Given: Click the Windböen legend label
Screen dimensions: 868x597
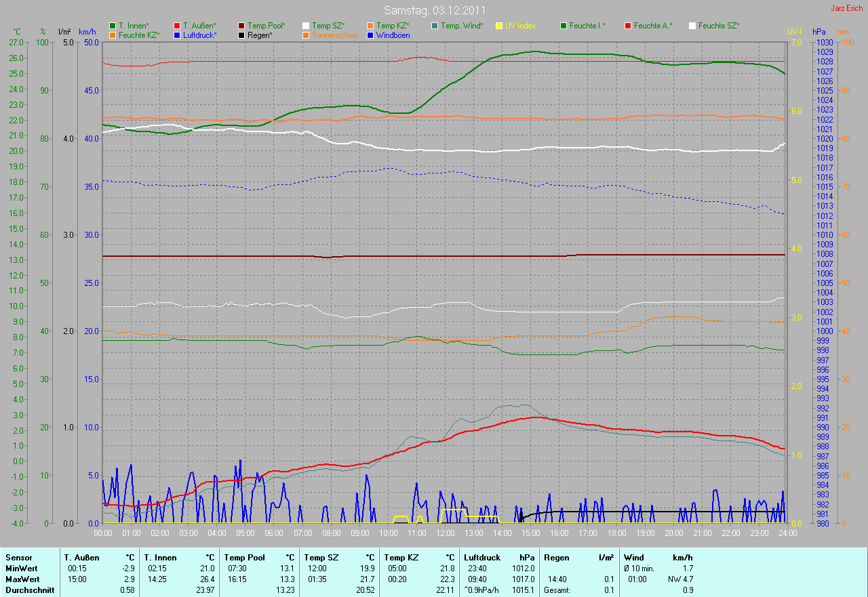Looking at the screenshot, I should 393,35.
